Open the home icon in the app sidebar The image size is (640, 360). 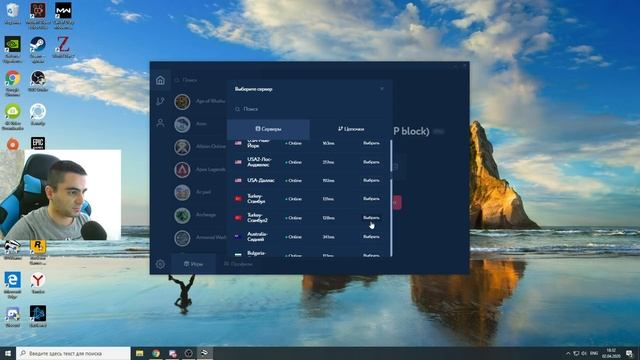[160, 80]
